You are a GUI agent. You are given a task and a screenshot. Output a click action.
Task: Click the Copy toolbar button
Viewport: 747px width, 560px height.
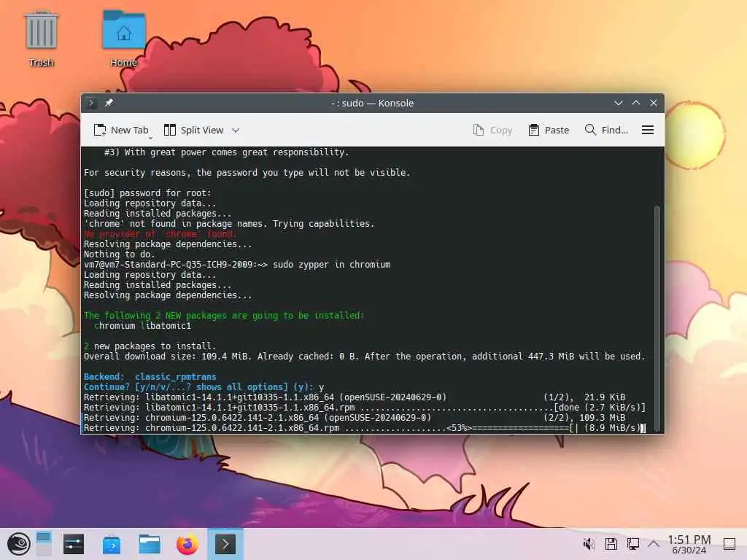[492, 130]
